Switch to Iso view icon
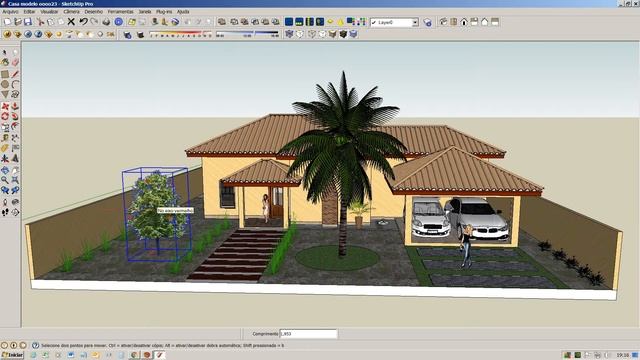640x360 pixels. tap(443, 22)
